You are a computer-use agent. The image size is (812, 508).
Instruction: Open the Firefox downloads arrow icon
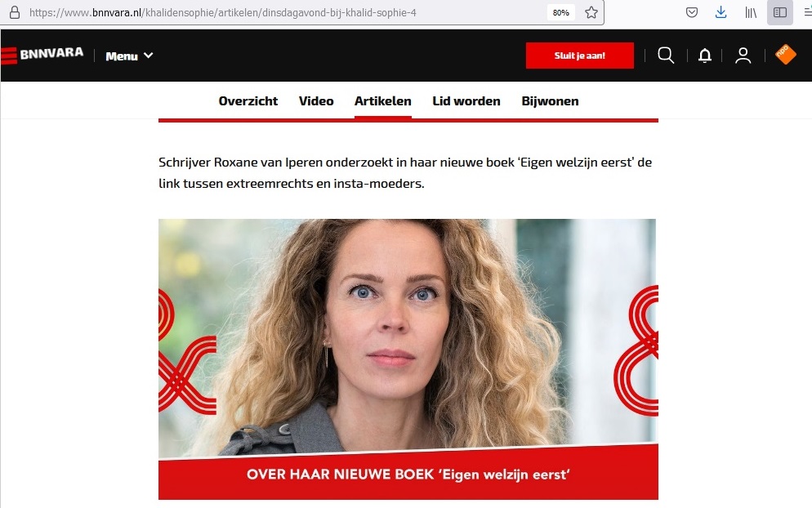[721, 12]
